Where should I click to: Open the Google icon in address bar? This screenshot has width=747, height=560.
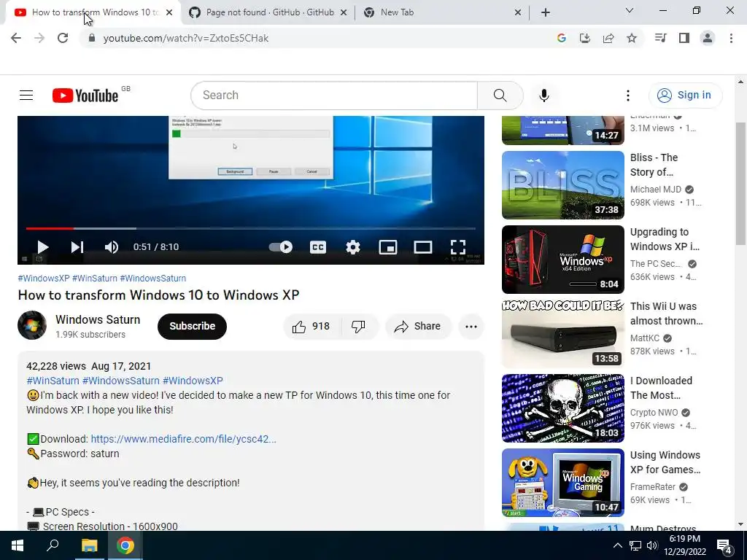pos(562,38)
